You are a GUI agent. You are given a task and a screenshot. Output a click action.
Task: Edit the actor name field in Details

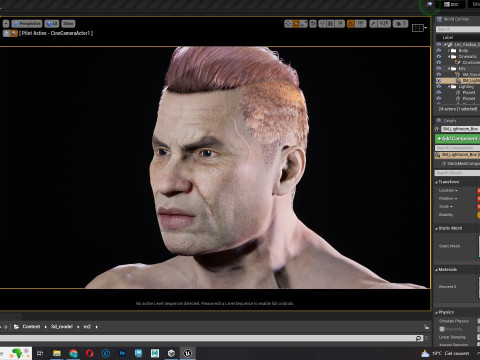[x=460, y=129]
